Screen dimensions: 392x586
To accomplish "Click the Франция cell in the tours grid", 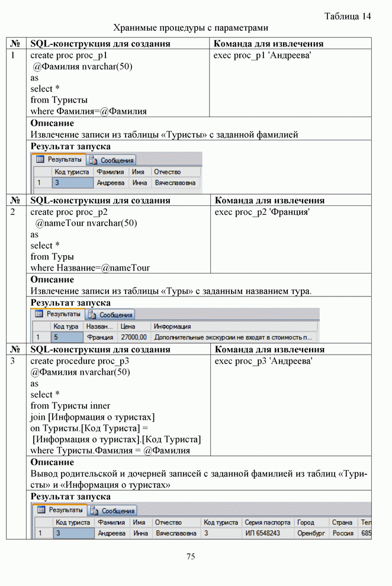I will 99,337.
